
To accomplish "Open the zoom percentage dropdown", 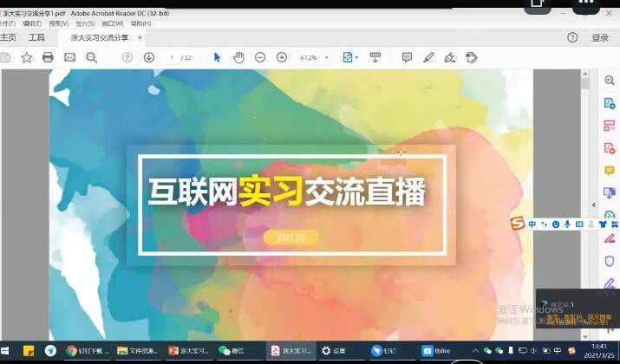I will coord(327,58).
